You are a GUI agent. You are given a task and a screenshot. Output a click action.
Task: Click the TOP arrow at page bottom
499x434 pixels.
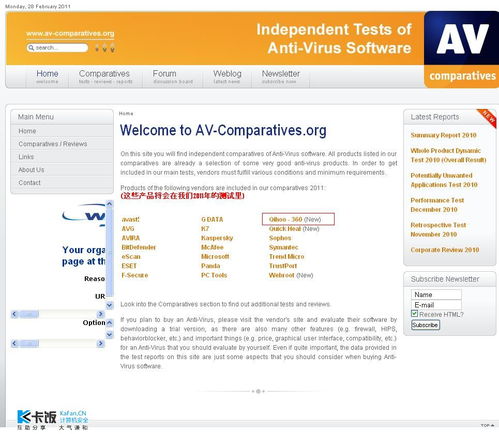tap(487, 425)
